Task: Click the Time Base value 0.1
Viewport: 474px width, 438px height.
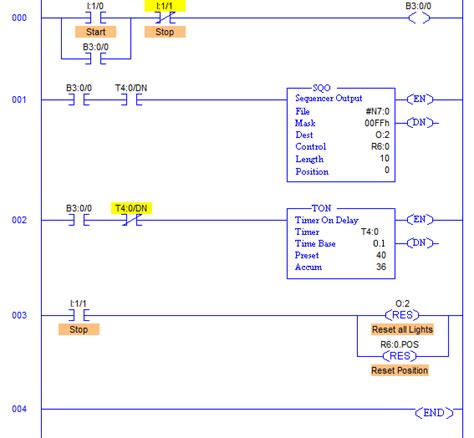Action: pyautogui.click(x=379, y=243)
